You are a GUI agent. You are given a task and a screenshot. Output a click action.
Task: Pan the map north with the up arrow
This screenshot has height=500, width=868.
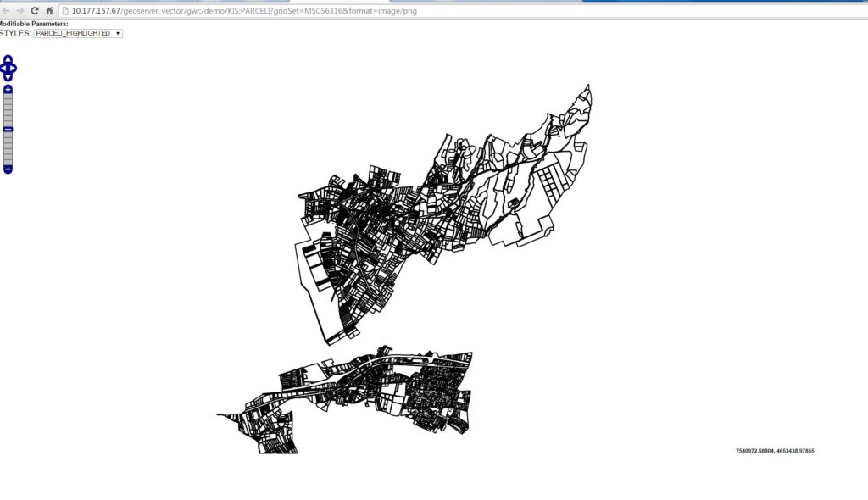click(x=8, y=59)
